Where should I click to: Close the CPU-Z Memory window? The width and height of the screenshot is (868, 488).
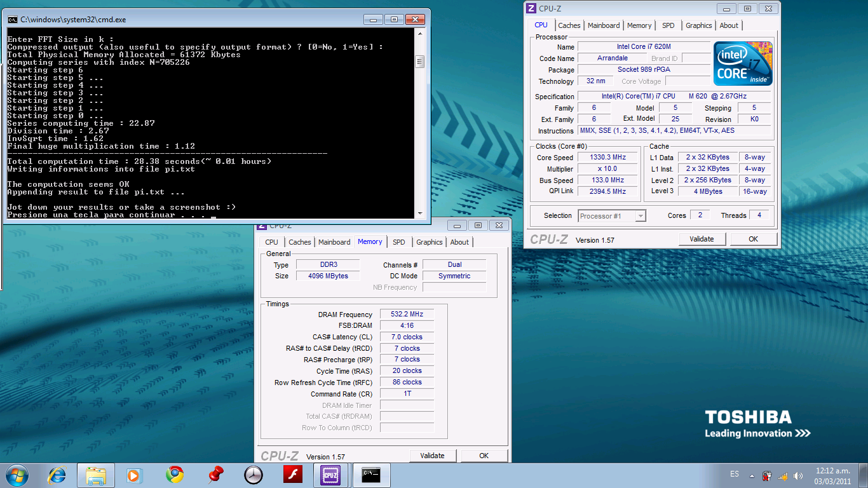(x=499, y=225)
